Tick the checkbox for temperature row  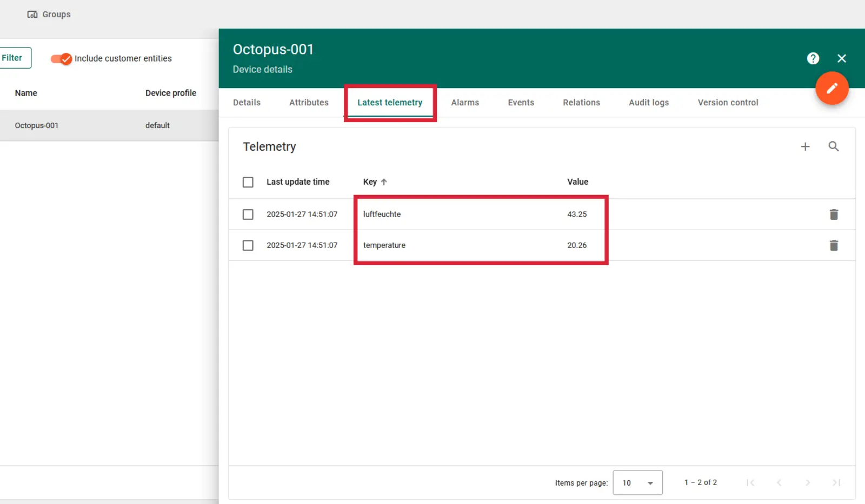click(x=248, y=245)
